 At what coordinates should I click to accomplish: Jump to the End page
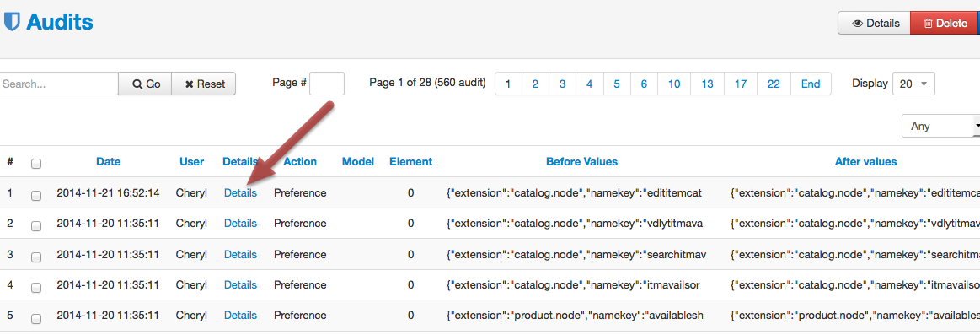coord(811,84)
